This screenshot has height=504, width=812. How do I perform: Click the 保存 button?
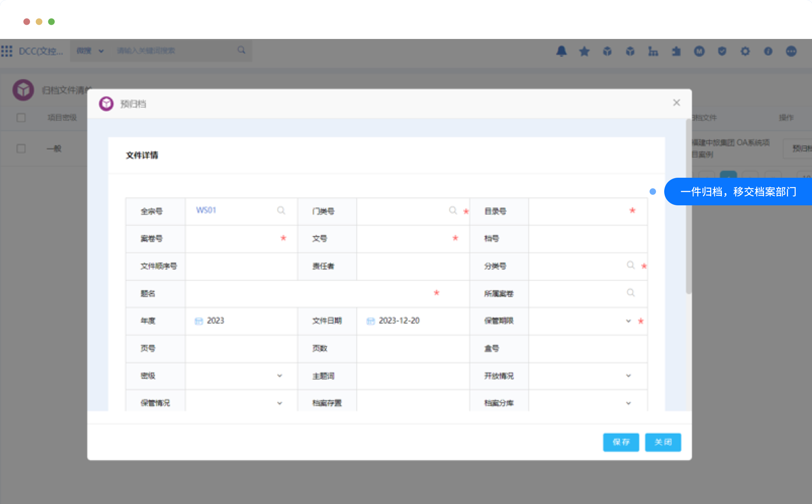[x=621, y=442]
